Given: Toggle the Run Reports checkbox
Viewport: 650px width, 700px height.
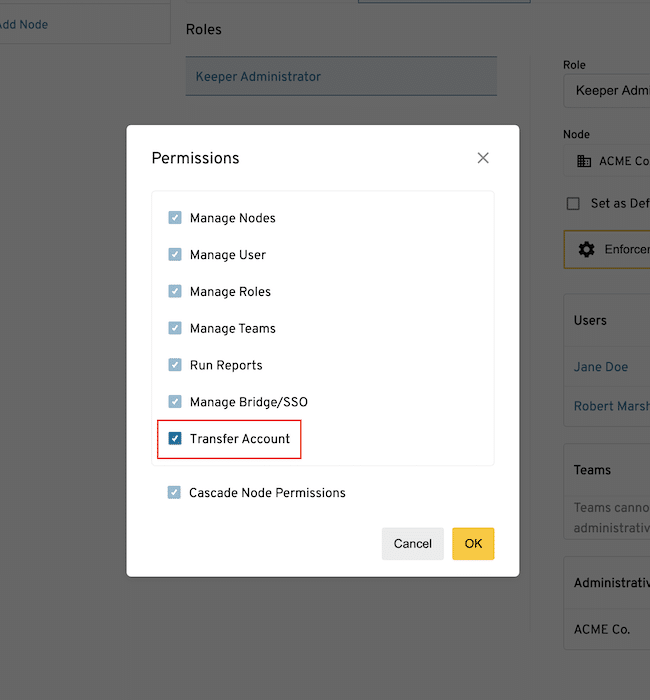Looking at the screenshot, I should click(175, 365).
